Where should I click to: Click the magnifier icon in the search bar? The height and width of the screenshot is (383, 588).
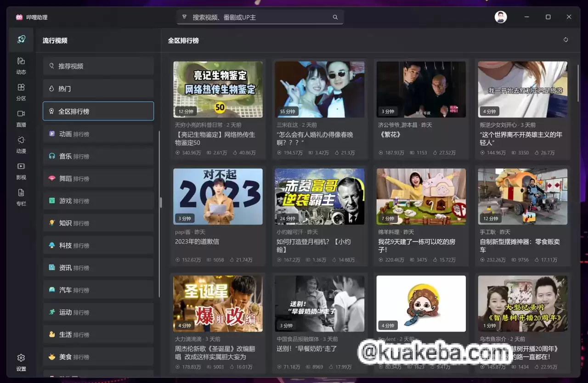click(x=335, y=17)
